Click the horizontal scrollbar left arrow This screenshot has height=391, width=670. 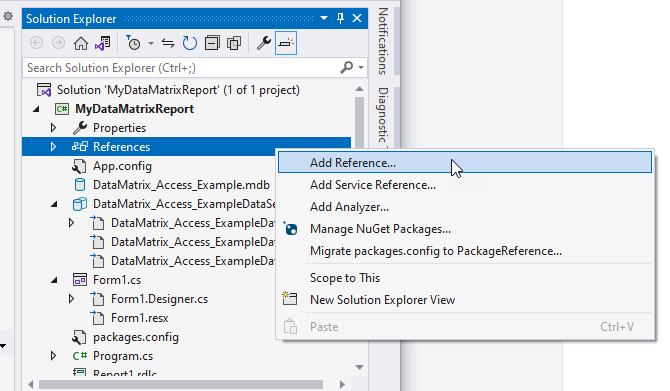[x=30, y=384]
